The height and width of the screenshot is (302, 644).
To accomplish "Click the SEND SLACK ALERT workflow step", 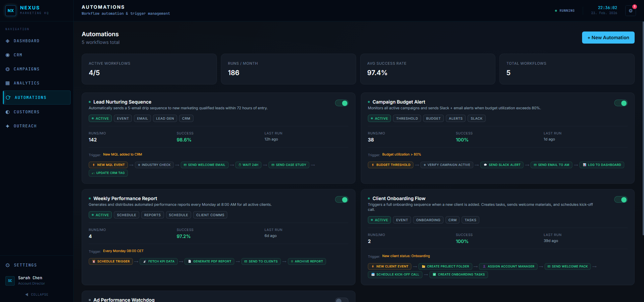I will (x=501, y=165).
